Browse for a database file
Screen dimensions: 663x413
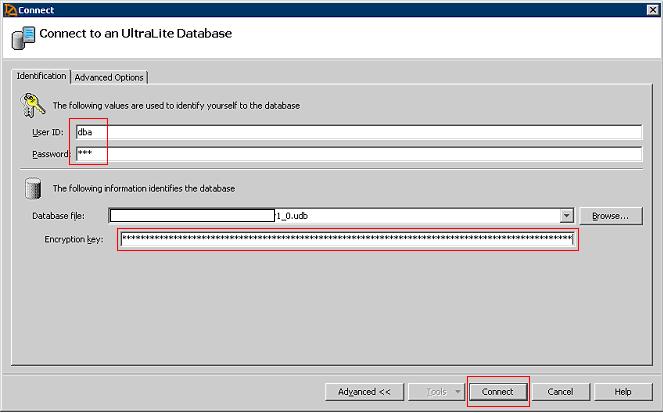(x=611, y=216)
